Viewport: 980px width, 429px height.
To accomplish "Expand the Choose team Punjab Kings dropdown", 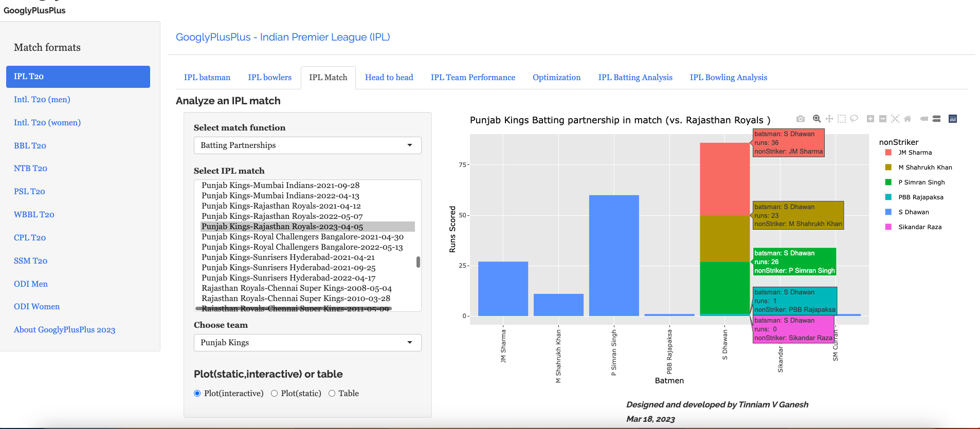I will 307,343.
